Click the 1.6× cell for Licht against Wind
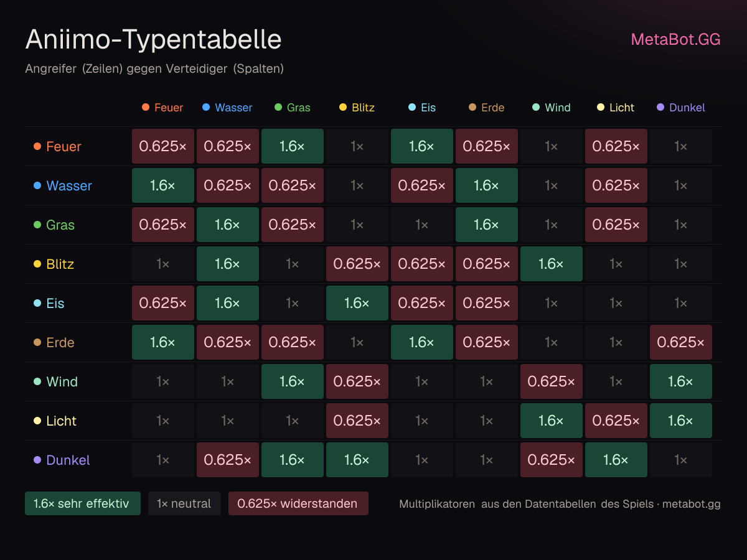 552,421
